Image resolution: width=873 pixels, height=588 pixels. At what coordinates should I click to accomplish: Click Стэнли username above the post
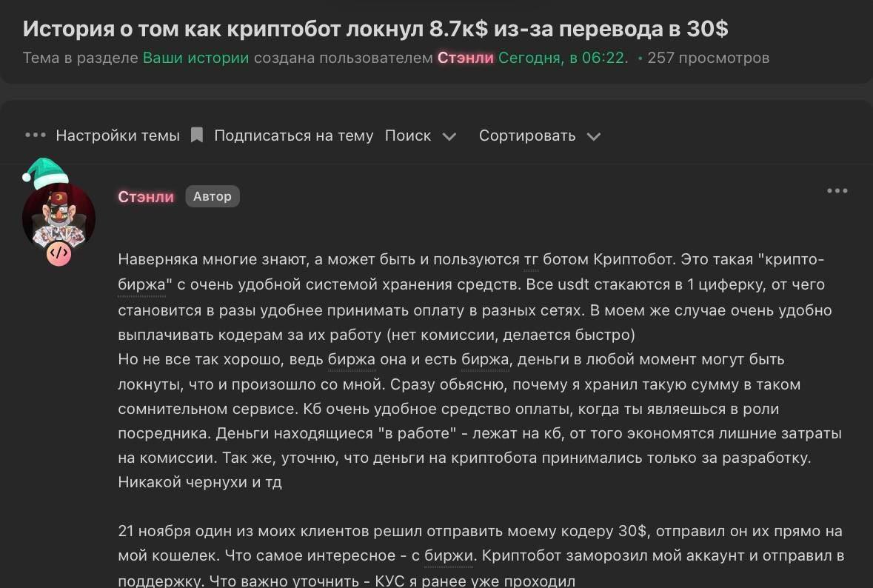pos(146,196)
